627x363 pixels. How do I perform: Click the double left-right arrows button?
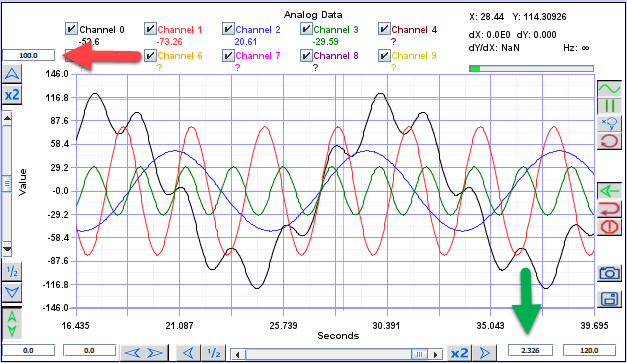click(x=144, y=353)
